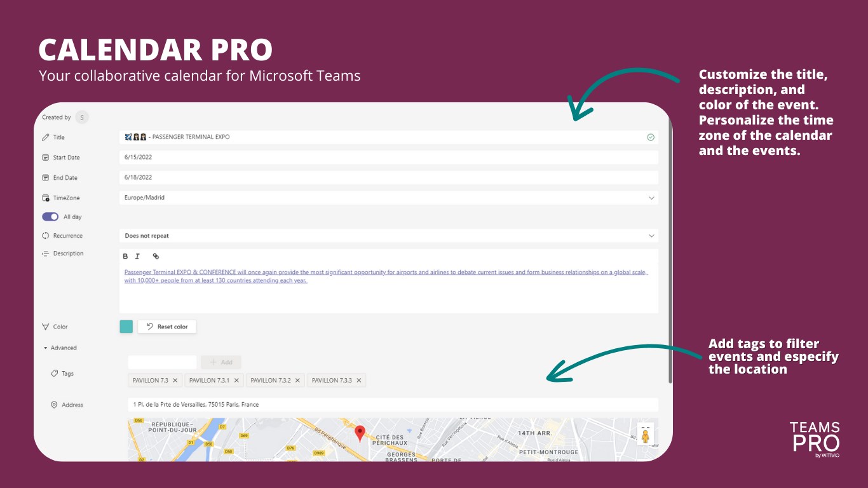Click the teal event color swatch
The width and height of the screenshot is (868, 488).
coord(126,327)
